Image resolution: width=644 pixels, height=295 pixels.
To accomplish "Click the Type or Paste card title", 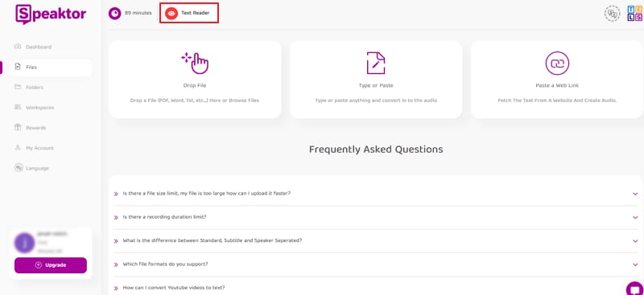I will [376, 86].
